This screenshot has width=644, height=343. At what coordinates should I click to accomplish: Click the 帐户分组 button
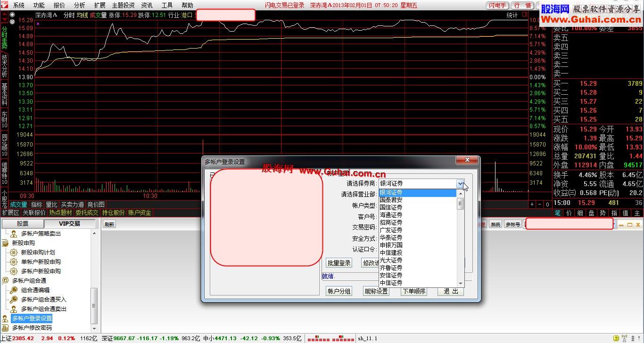coord(339,291)
